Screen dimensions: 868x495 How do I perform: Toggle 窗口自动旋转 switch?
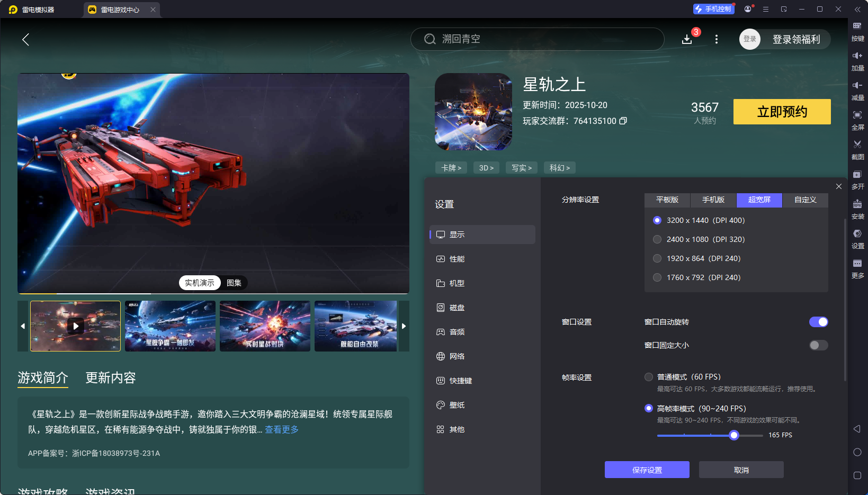coord(819,322)
